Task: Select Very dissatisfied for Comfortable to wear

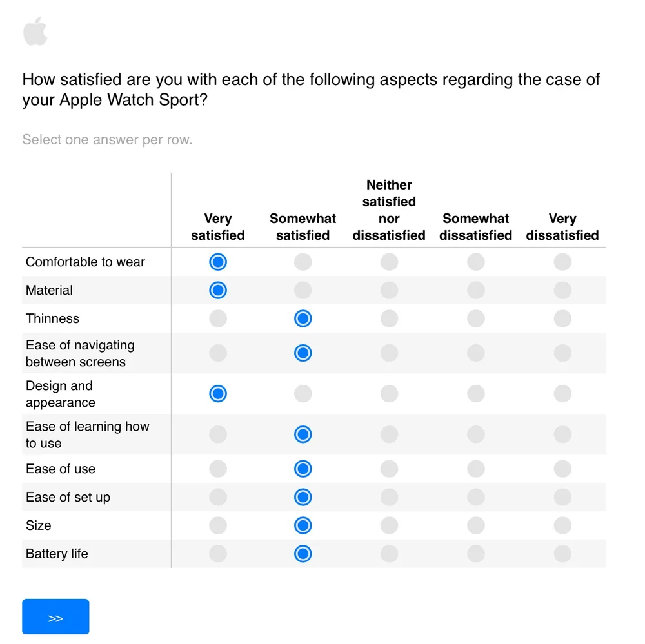Action: coord(562,262)
